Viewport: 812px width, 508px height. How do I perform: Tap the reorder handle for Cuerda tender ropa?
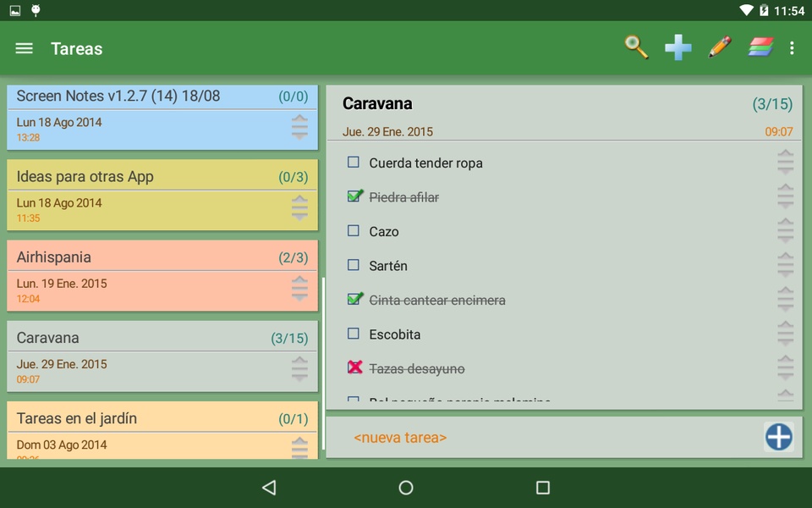785,163
